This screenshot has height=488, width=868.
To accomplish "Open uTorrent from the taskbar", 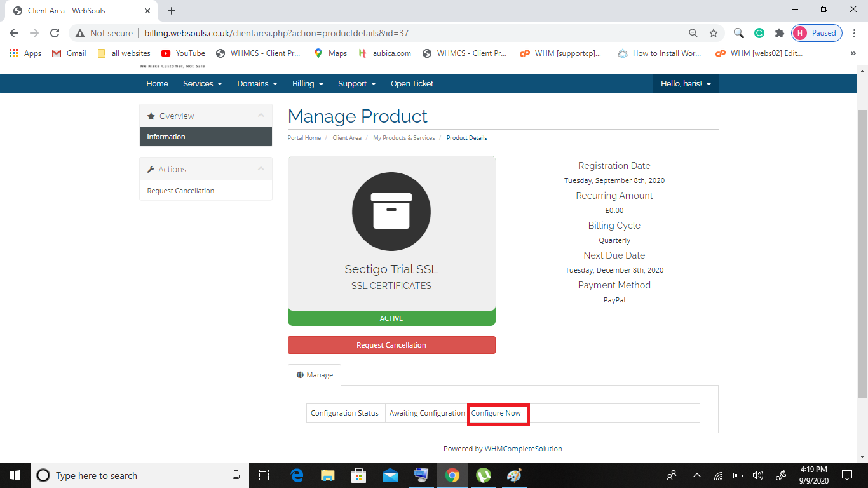I will [484, 475].
